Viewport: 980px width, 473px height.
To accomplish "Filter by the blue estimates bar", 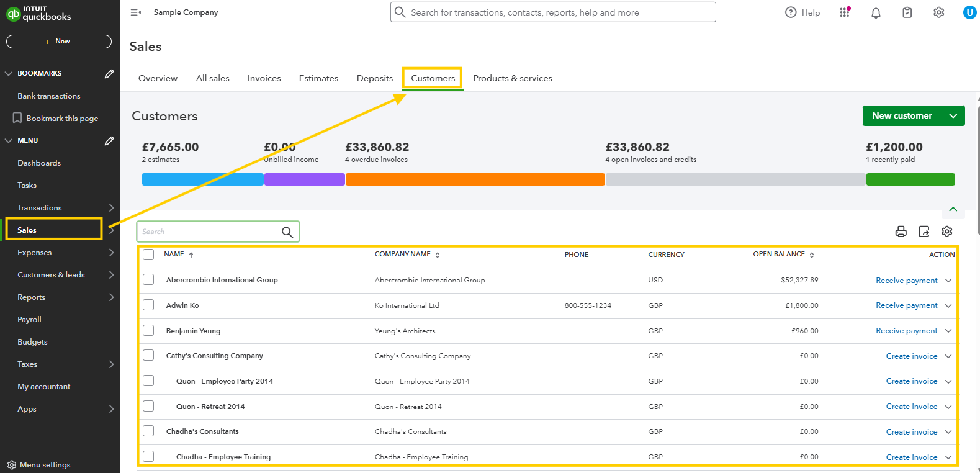I will click(203, 179).
